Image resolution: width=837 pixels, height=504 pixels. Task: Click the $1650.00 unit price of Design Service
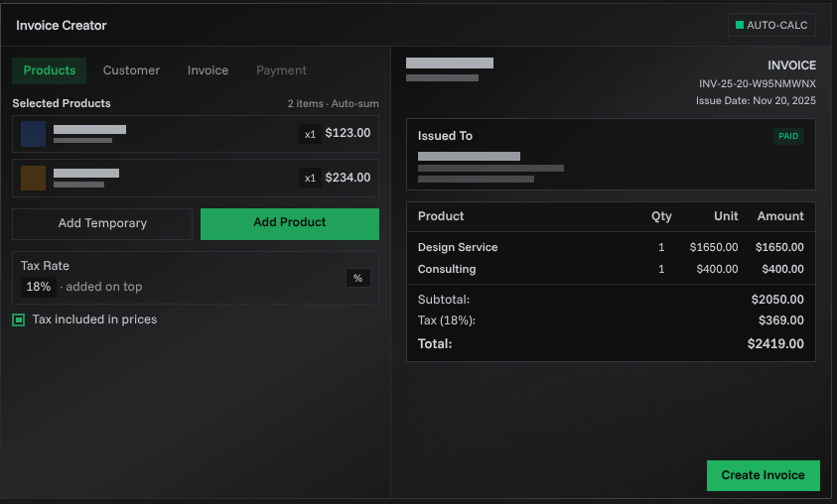[x=714, y=247]
